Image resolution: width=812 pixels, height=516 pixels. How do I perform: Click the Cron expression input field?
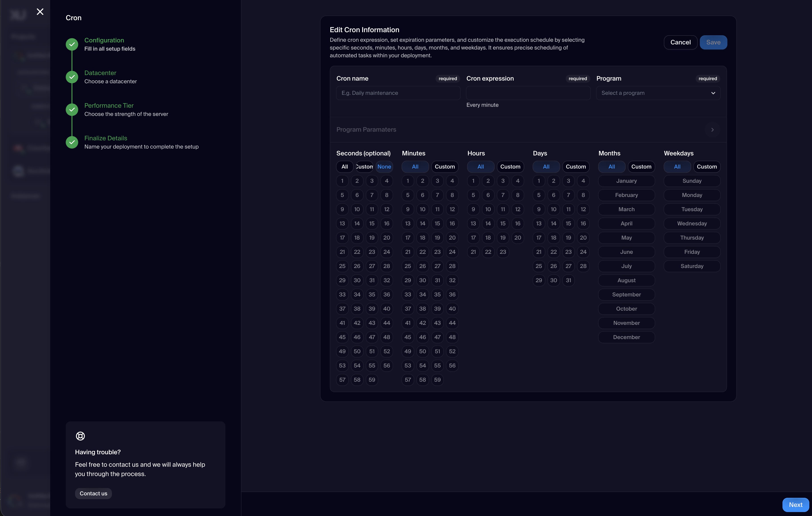pos(528,93)
